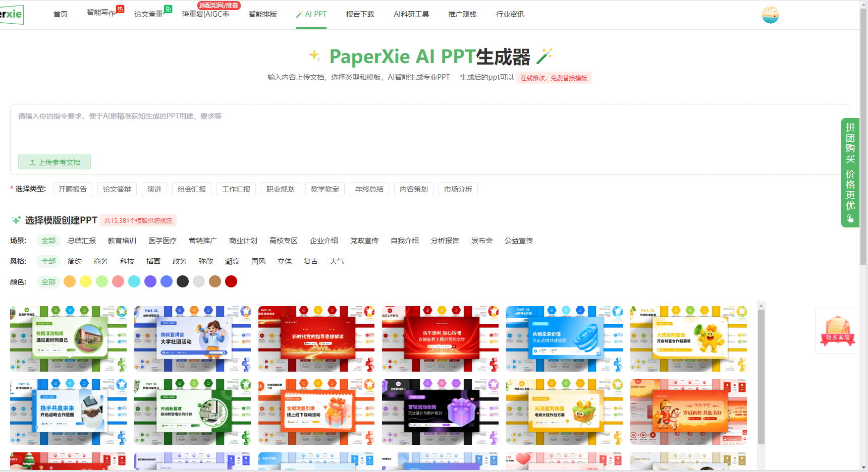This screenshot has width=868, height=472.
Task: Go to 论文查重 tab
Action: click(148, 14)
